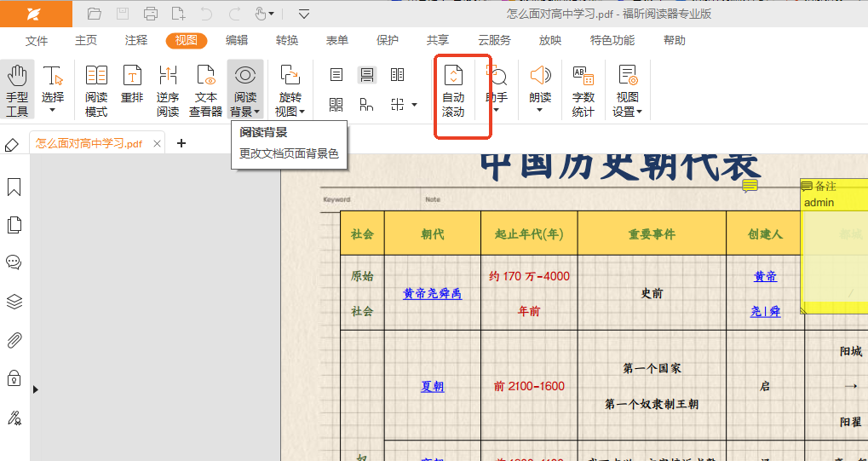The image size is (868, 461).
Task: Toggle separate cover page layout icon
Action: tap(366, 105)
